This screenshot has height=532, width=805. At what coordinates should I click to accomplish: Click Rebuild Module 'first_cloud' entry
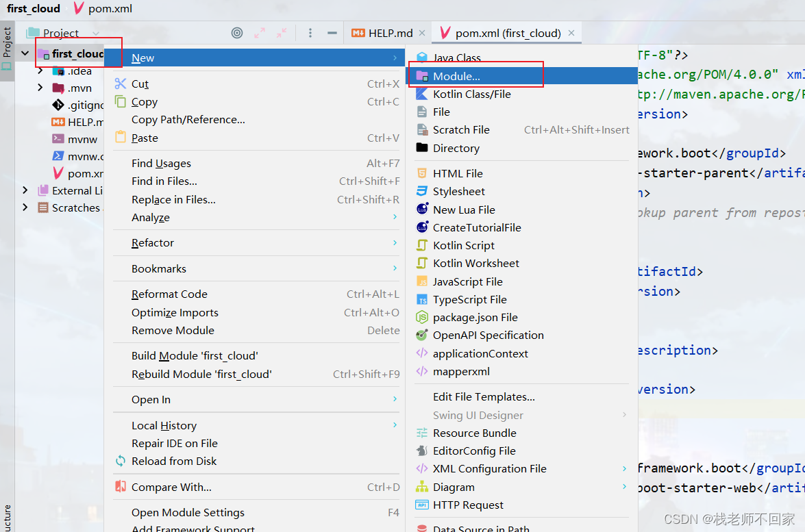tap(256, 374)
